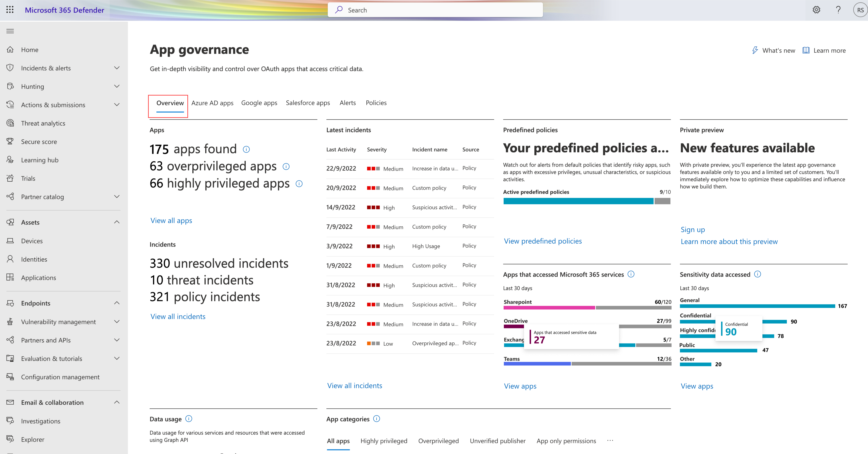Click the Threat analytics icon
Screen dimensions: 868x454
coord(11,123)
